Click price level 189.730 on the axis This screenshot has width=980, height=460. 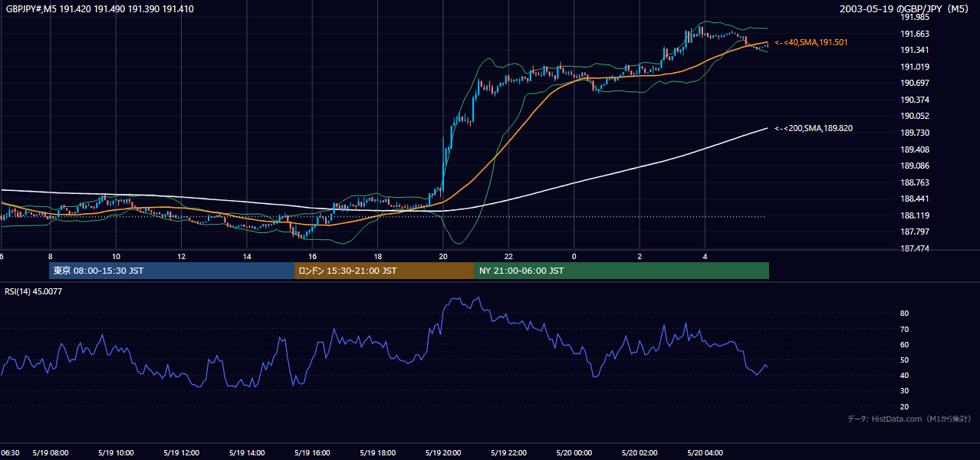915,133
